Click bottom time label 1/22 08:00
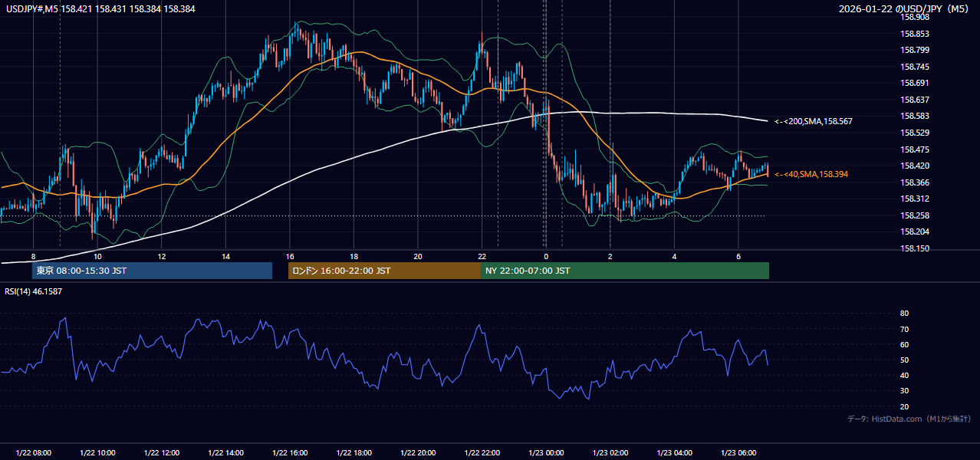 pyautogui.click(x=33, y=453)
